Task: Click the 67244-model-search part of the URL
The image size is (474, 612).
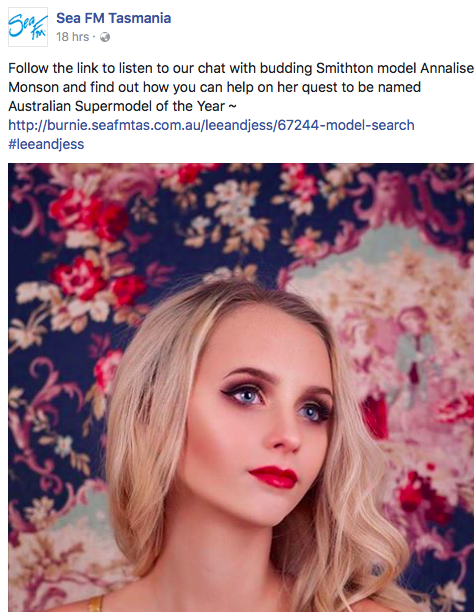Action: coord(346,125)
